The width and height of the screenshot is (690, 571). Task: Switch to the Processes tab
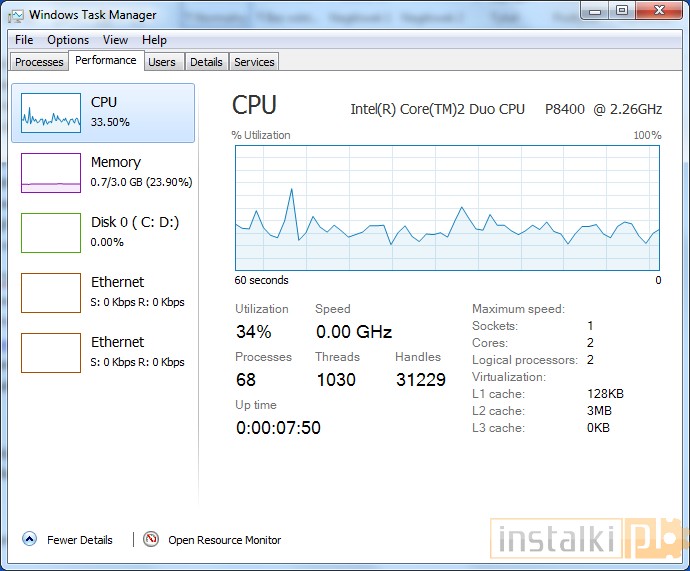click(39, 62)
